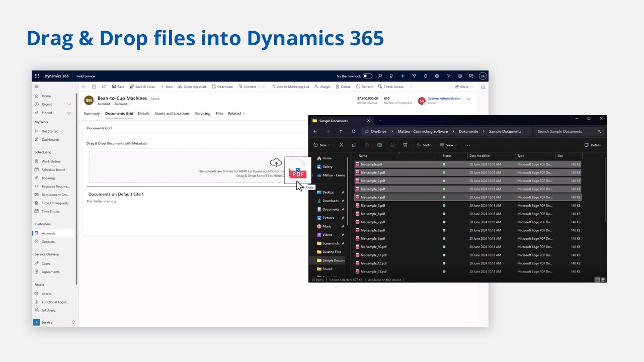Click Check Access button
644x362 pixels.
click(x=391, y=86)
